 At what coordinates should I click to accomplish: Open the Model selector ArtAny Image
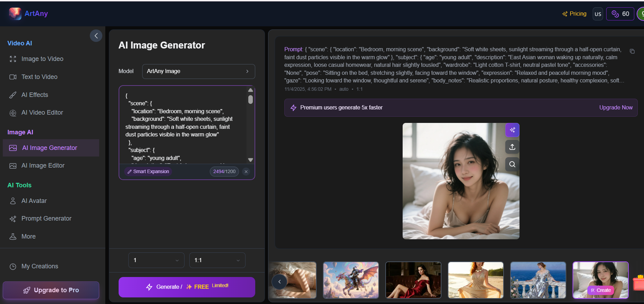pos(198,71)
